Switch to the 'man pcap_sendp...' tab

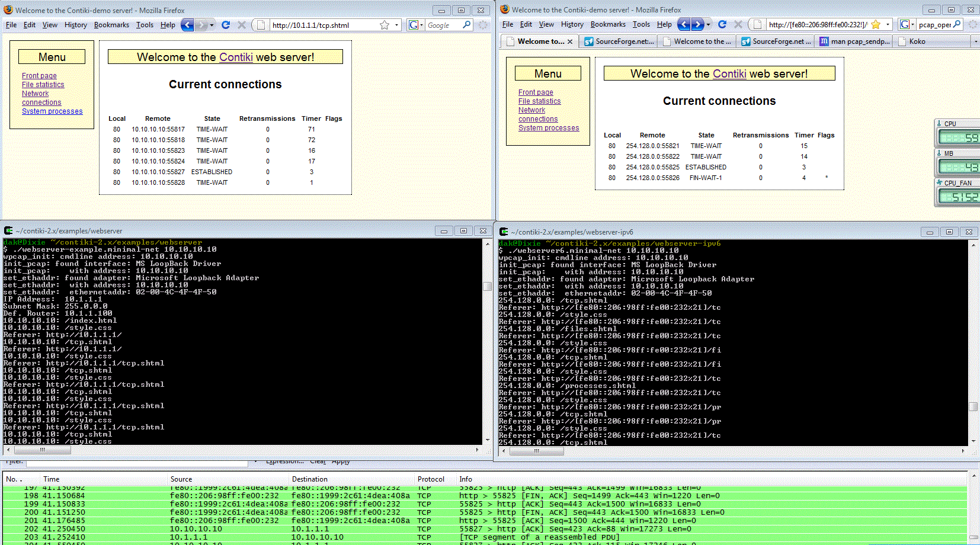pos(855,41)
